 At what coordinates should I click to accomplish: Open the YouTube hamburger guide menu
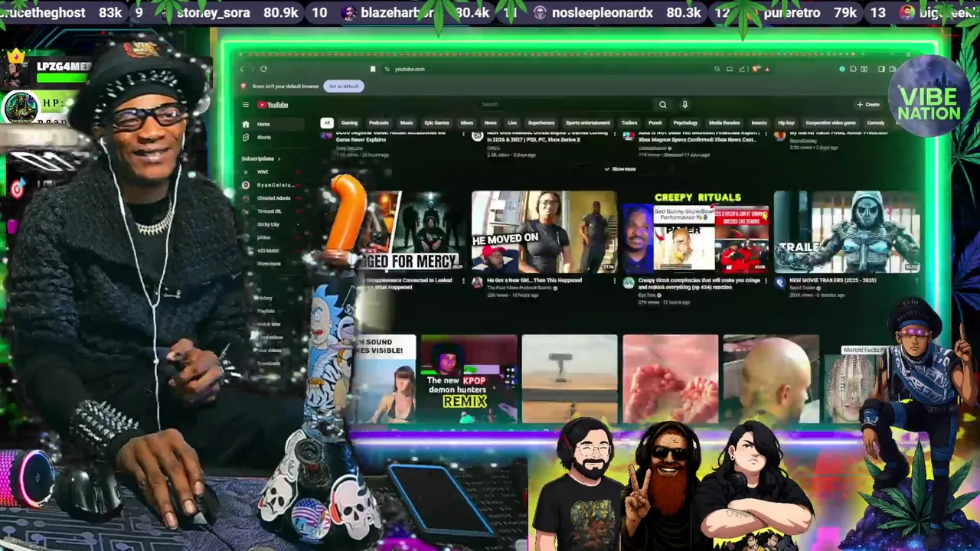pyautogui.click(x=246, y=105)
